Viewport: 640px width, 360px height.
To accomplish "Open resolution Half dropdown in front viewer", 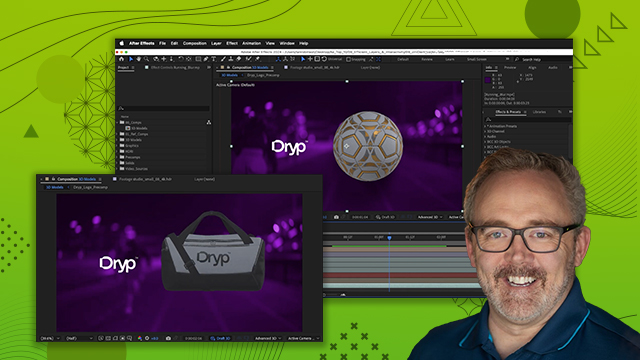I will pos(79,338).
